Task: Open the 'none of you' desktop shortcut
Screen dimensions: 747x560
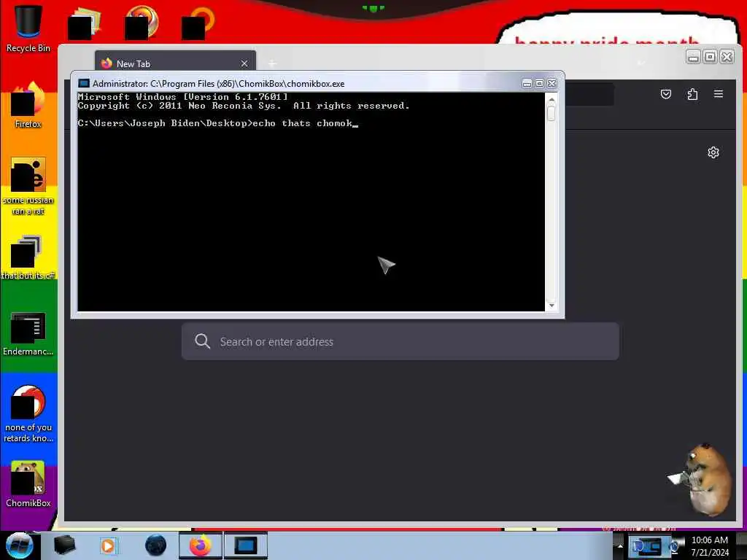Action: click(x=28, y=413)
